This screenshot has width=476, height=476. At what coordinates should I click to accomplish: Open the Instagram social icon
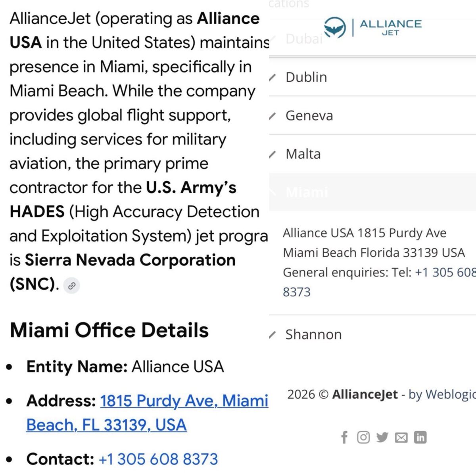click(363, 437)
